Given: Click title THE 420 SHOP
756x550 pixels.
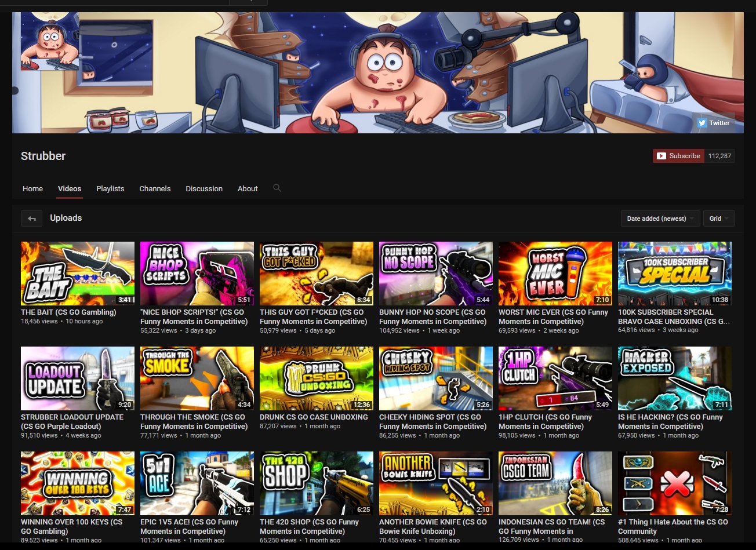Looking at the screenshot, I should coord(310,527).
